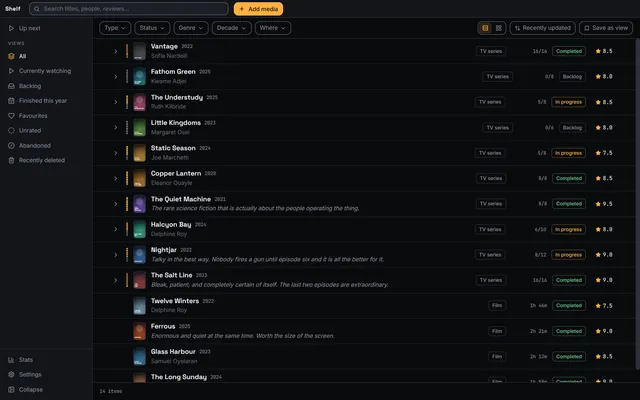This screenshot has width=640, height=400.
Task: Click the search titles input field
Action: 129,9
